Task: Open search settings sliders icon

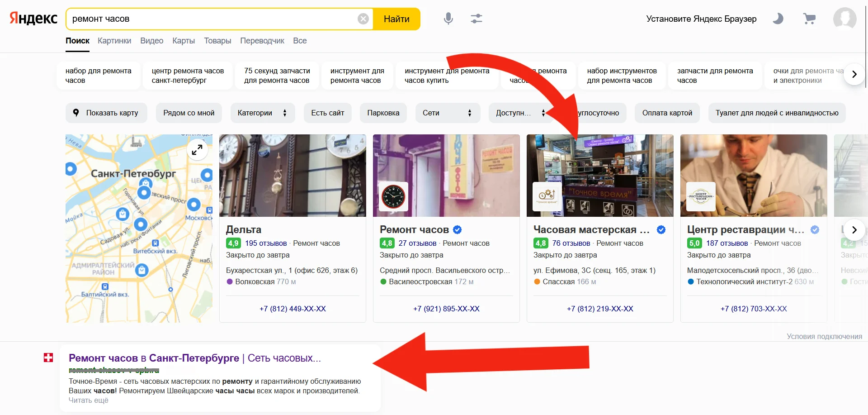Action: click(476, 19)
